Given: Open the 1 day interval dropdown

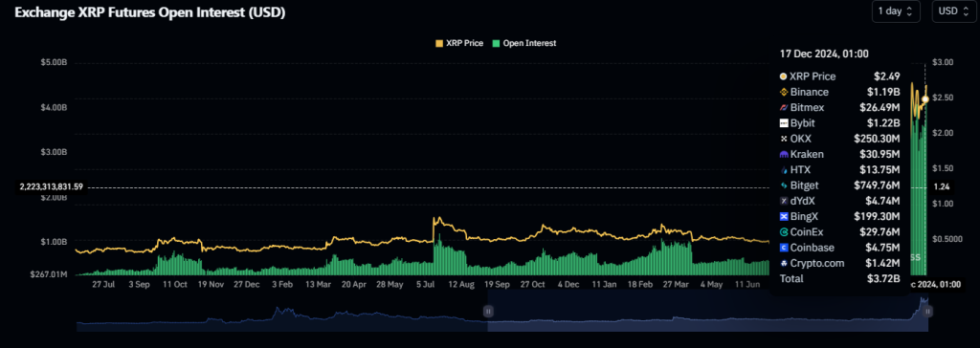Looking at the screenshot, I should click(x=896, y=11).
